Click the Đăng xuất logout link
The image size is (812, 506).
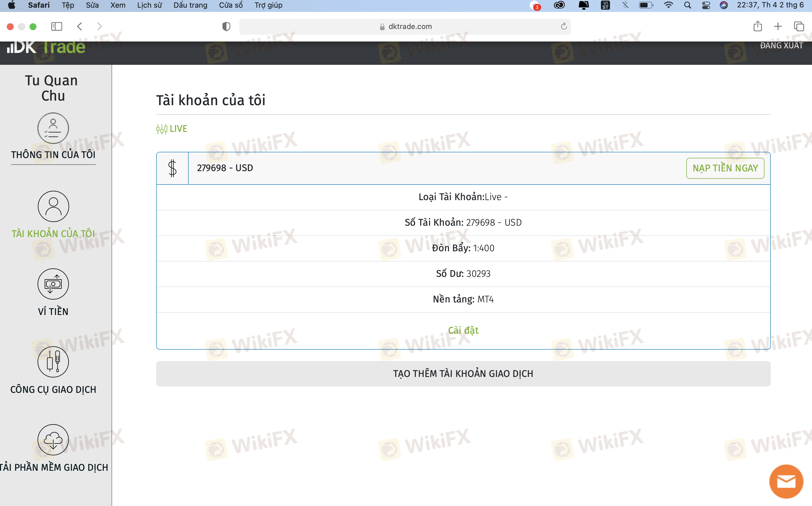[x=781, y=45]
